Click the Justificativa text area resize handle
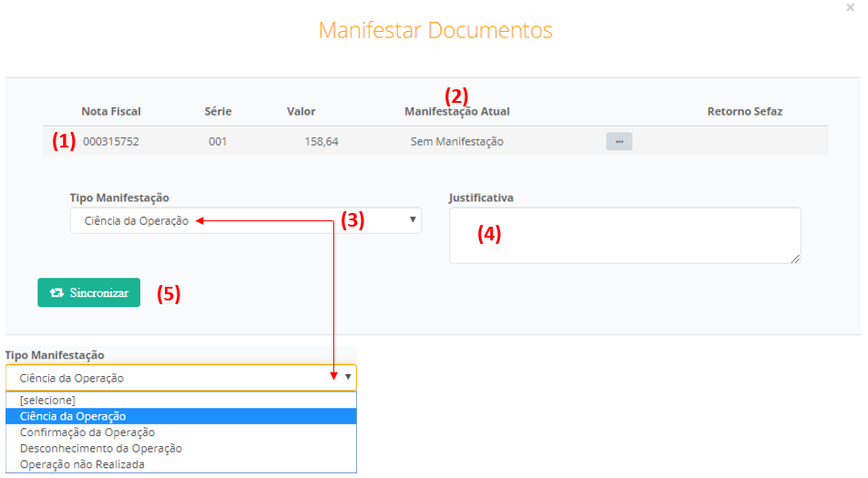The image size is (868, 478). (x=795, y=259)
